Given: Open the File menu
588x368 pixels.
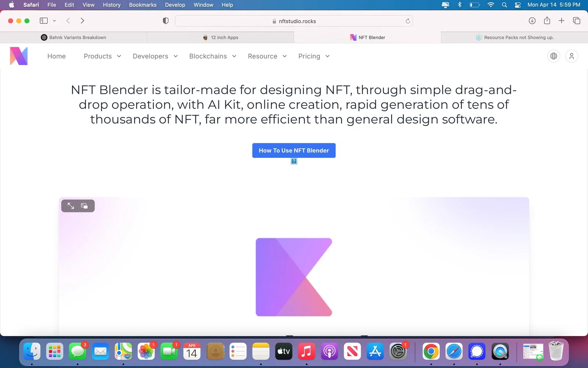Looking at the screenshot, I should click(52, 5).
